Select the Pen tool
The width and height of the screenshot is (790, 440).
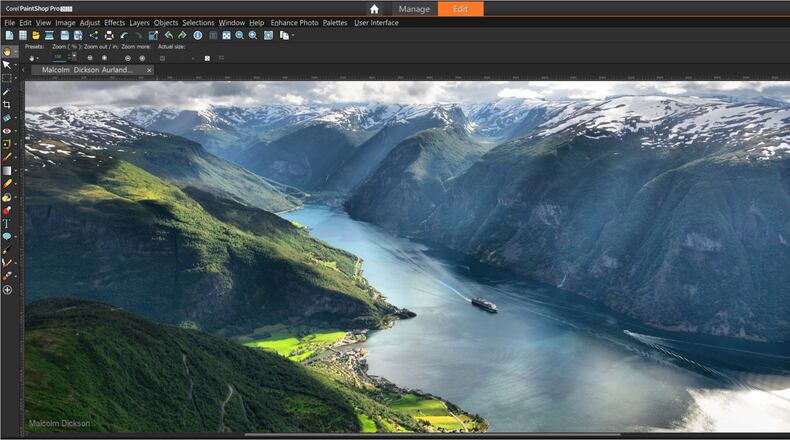(7, 250)
